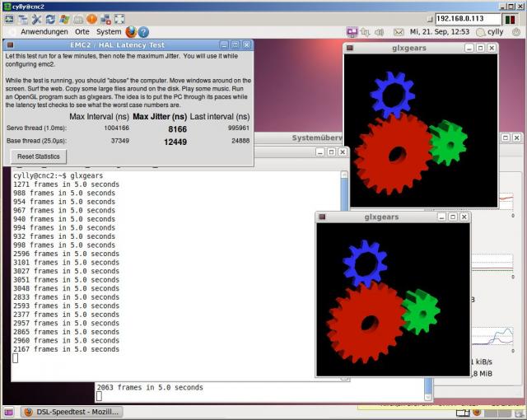Click the network disconnect icon in VNC toolbar
Viewport: 527px width, 420px height.
click(x=106, y=19)
